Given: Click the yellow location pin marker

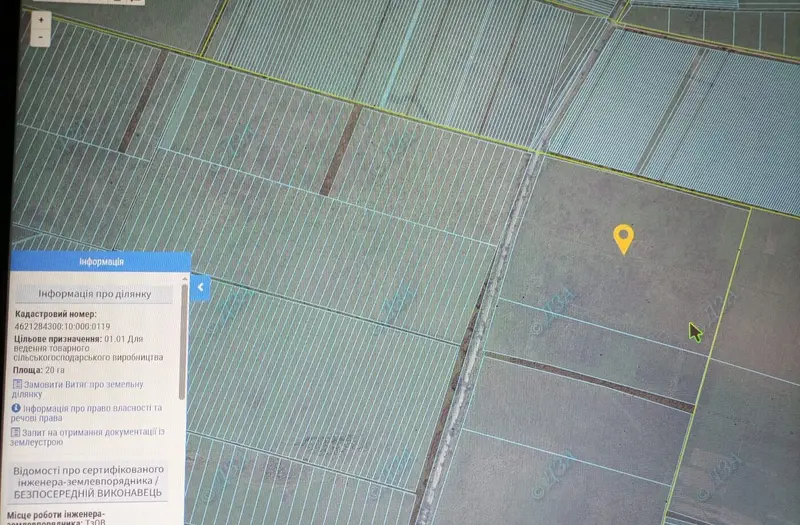Looking at the screenshot, I should coord(623,239).
